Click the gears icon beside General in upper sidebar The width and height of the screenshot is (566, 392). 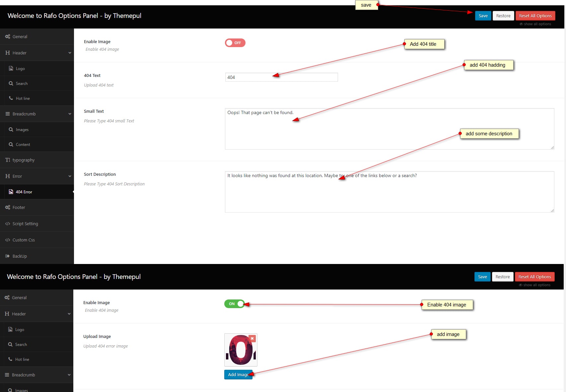[8, 36]
